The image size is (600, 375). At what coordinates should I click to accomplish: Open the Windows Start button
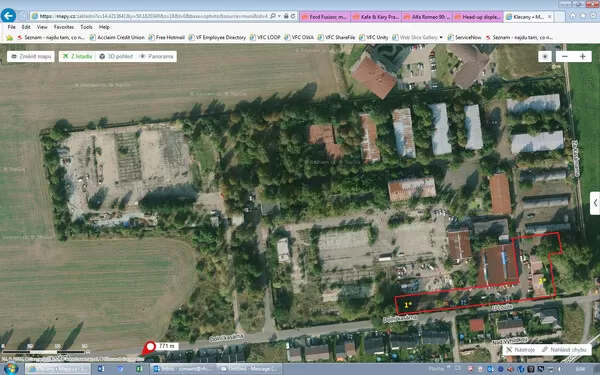coord(10,368)
